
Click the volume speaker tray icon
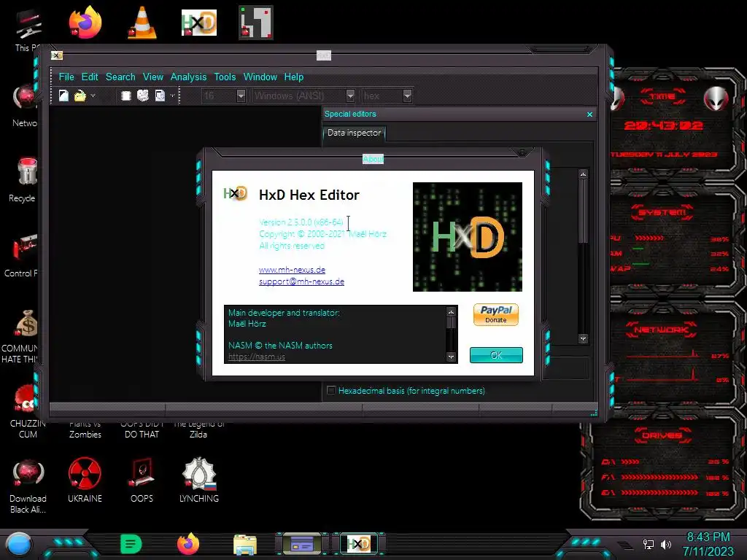click(665, 544)
